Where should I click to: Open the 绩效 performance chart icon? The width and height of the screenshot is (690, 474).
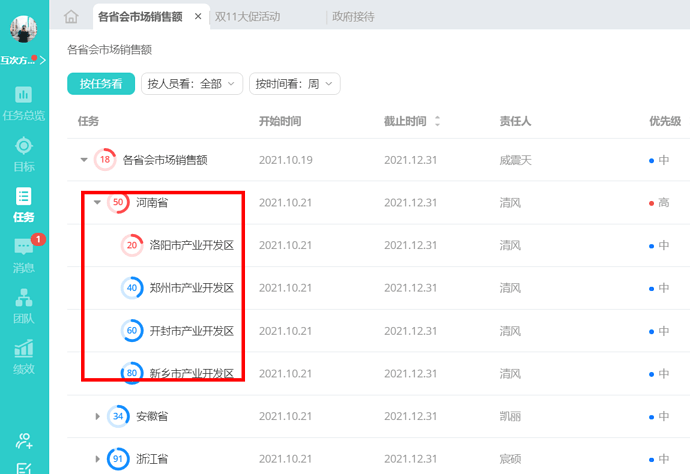24,348
